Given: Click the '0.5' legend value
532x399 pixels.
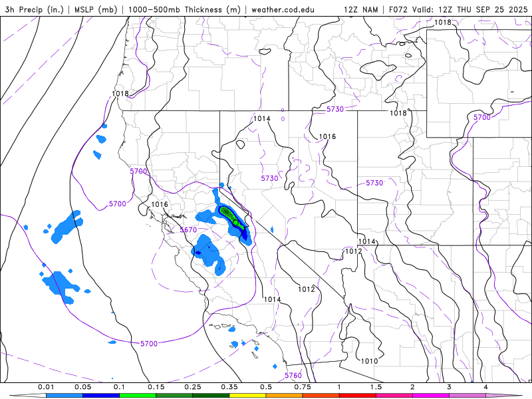Looking at the screenshot, I should point(266,387).
